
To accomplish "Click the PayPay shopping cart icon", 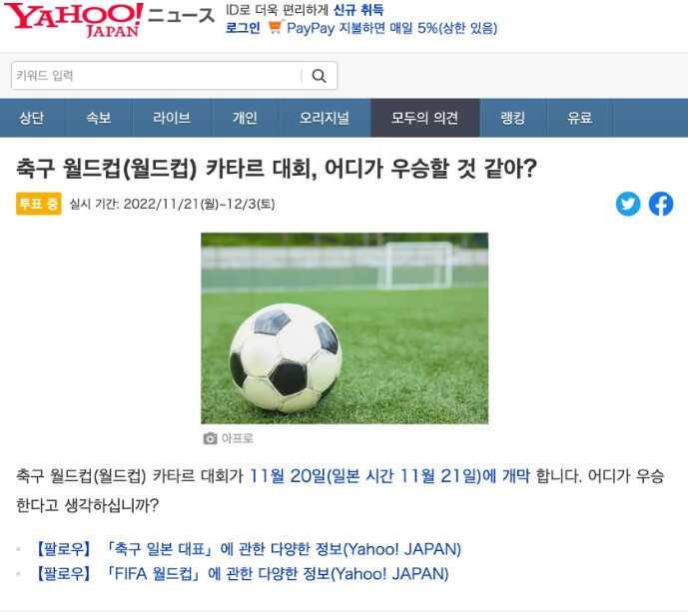I will [x=276, y=28].
